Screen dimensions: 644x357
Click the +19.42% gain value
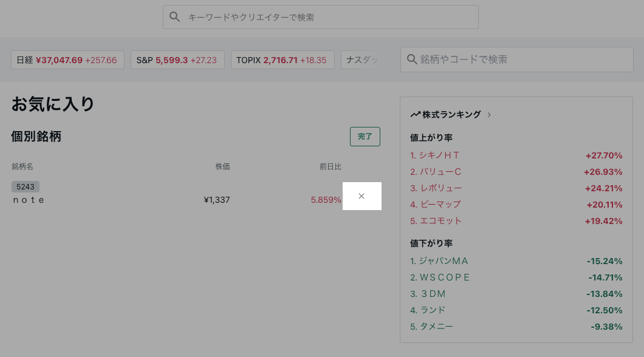pyautogui.click(x=603, y=221)
